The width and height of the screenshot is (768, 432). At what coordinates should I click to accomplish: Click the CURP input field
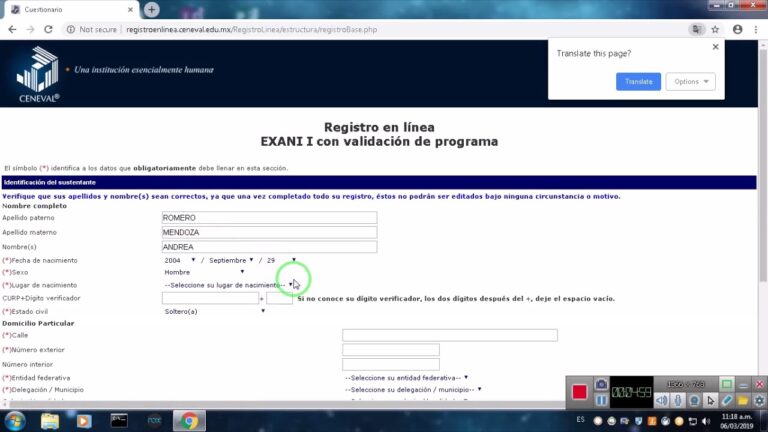pyautogui.click(x=210, y=298)
